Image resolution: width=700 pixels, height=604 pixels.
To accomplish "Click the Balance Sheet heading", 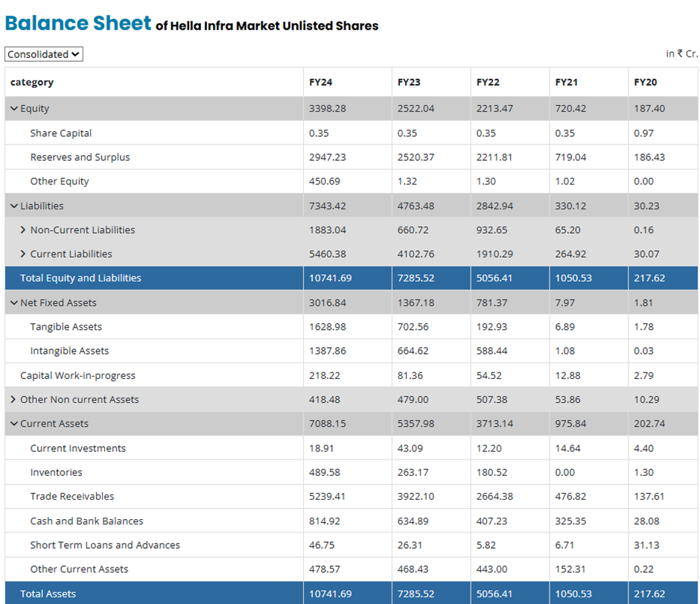I will click(x=78, y=23).
